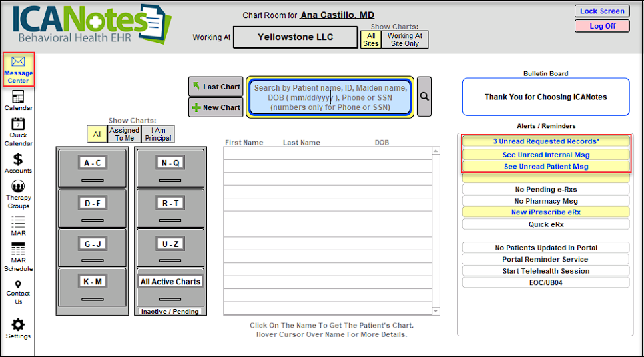Open the A - C file drawer
644x357 pixels.
point(93,168)
